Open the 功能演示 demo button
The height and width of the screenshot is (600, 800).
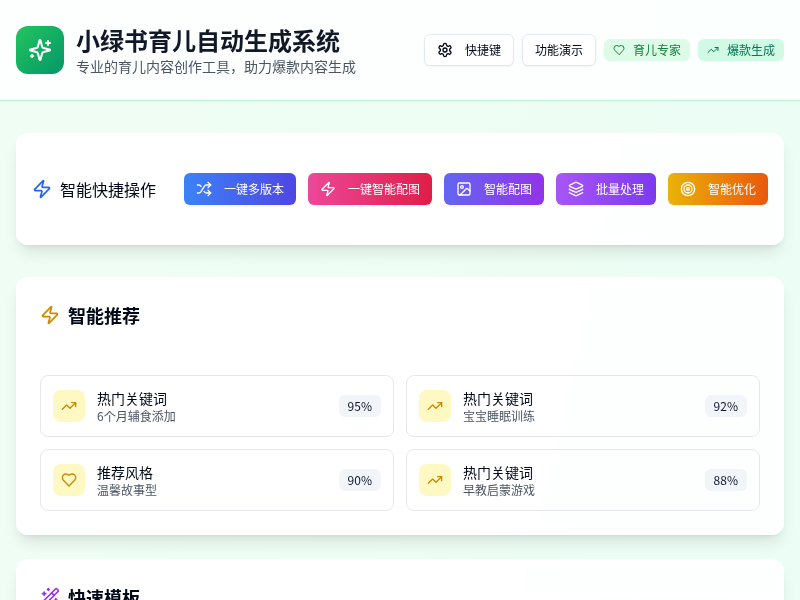pos(559,50)
